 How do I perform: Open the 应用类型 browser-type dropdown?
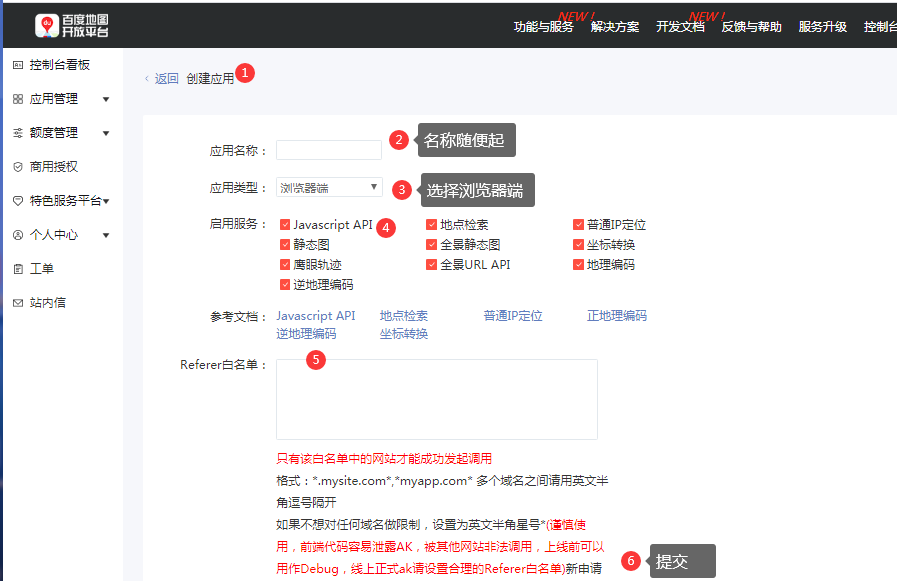tap(330, 186)
